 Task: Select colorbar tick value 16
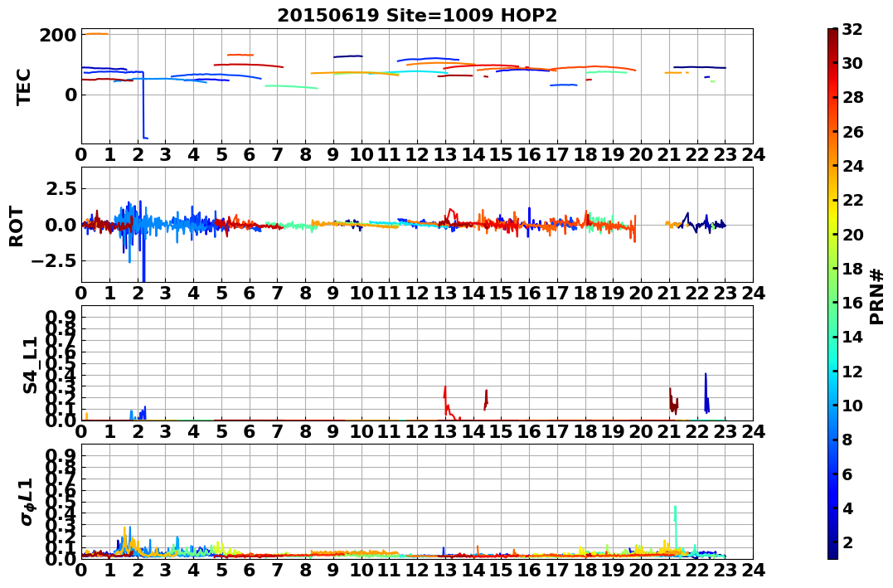[852, 303]
